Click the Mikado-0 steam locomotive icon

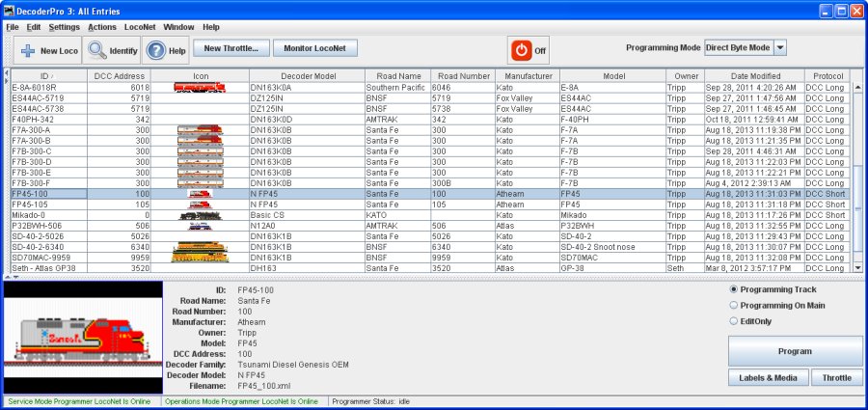(201, 215)
